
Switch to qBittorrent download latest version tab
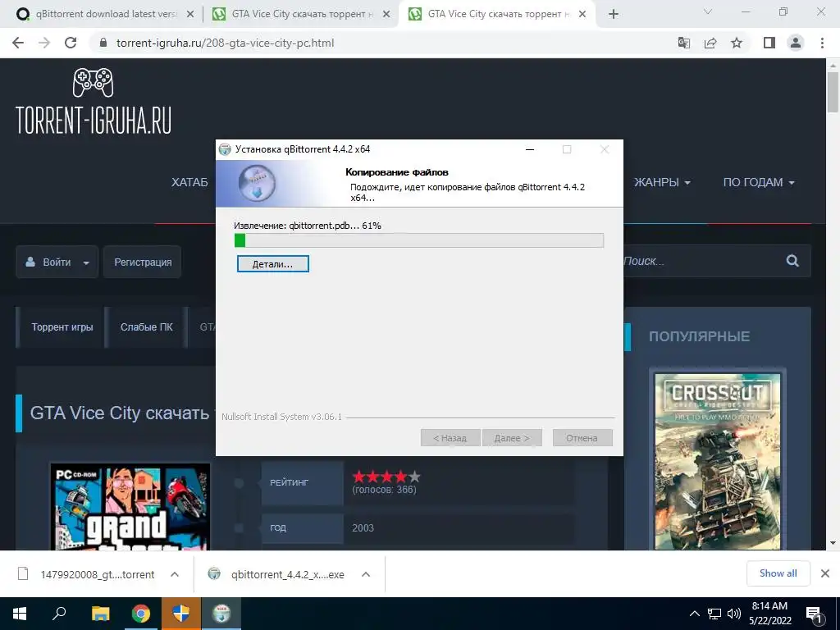pos(105,15)
